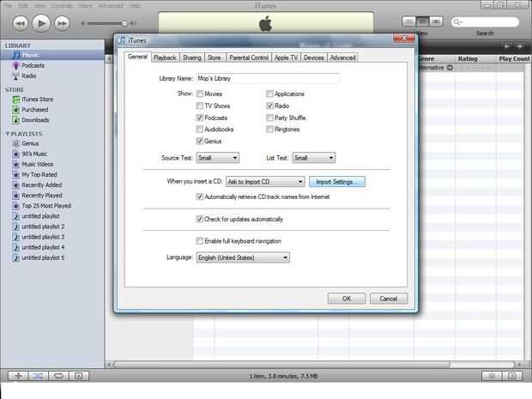Enable full keyboard navigation checkbox
Image resolution: width=532 pixels, height=399 pixels.
[x=200, y=241]
